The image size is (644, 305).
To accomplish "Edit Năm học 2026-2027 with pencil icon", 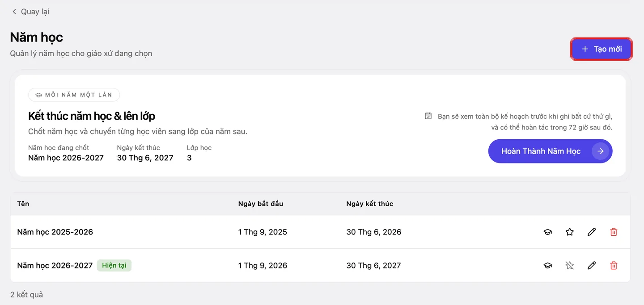I will pos(592,265).
